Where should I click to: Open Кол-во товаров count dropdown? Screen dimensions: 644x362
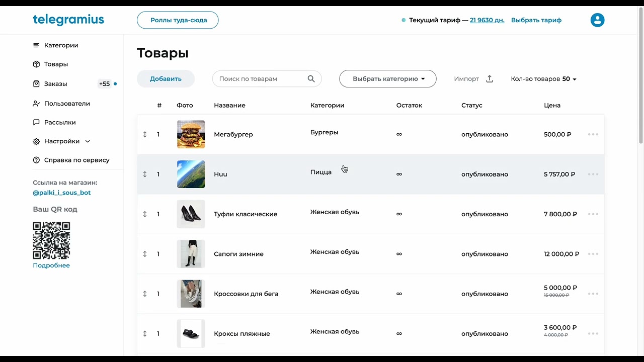pos(543,79)
